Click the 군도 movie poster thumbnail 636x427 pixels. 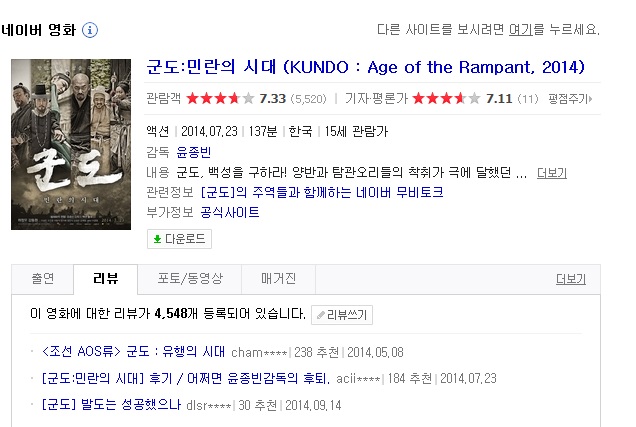[x=71, y=144]
